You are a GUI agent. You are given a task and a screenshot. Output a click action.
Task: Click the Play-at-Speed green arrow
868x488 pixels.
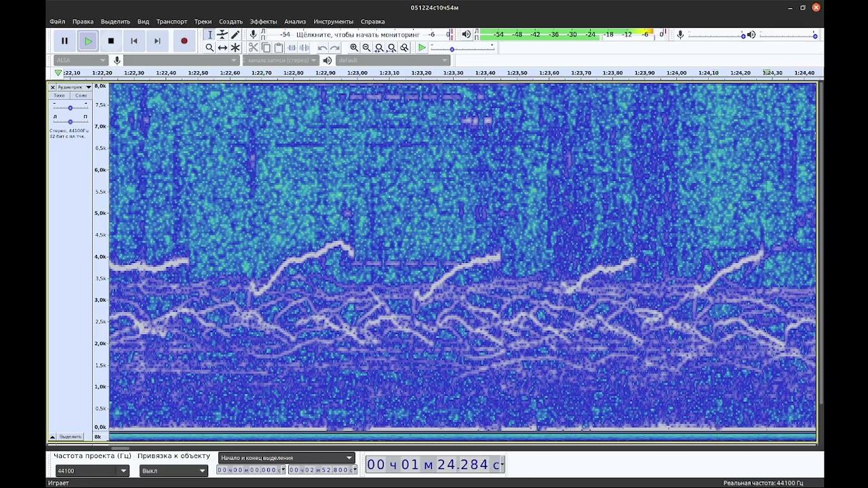point(422,47)
